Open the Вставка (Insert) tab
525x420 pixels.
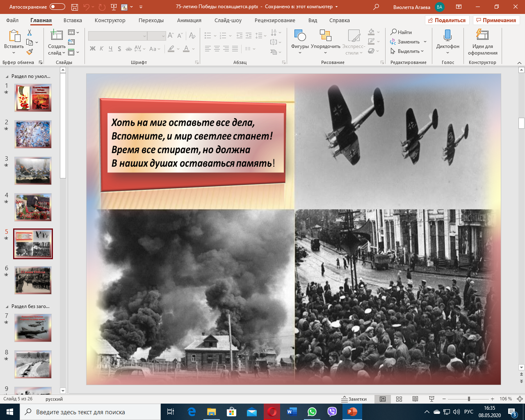pyautogui.click(x=73, y=20)
